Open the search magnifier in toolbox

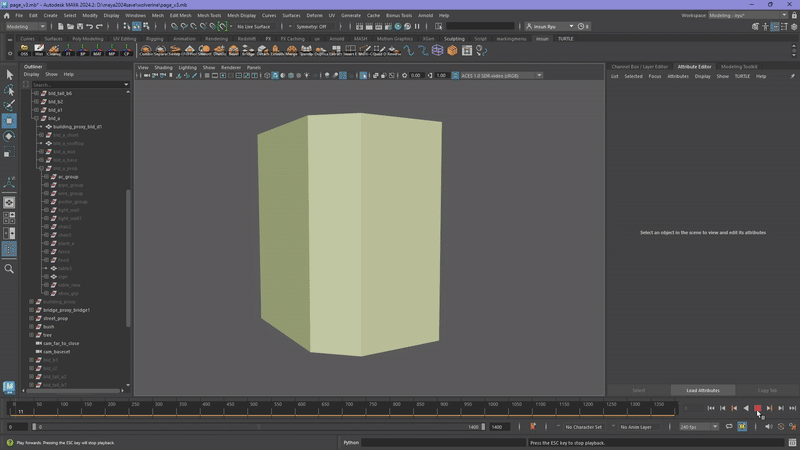coord(9,268)
